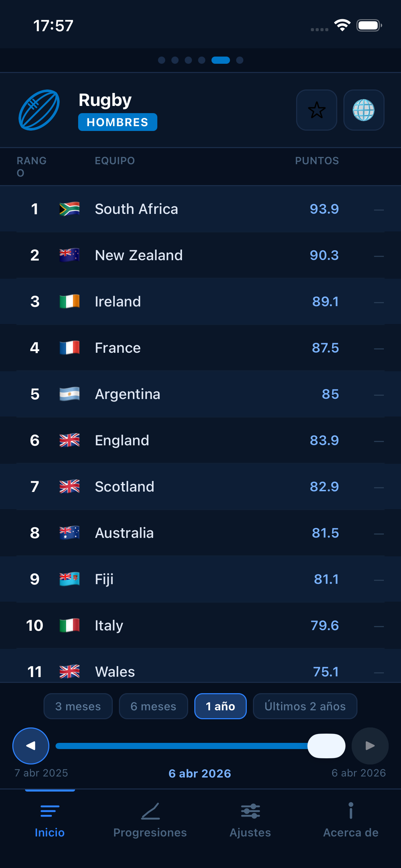Mark Rugby men's rankings as favorite
The image size is (401, 868).
[316, 110]
